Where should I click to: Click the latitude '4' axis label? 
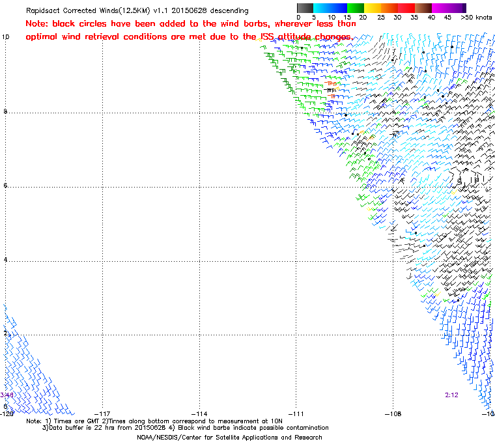[5, 260]
